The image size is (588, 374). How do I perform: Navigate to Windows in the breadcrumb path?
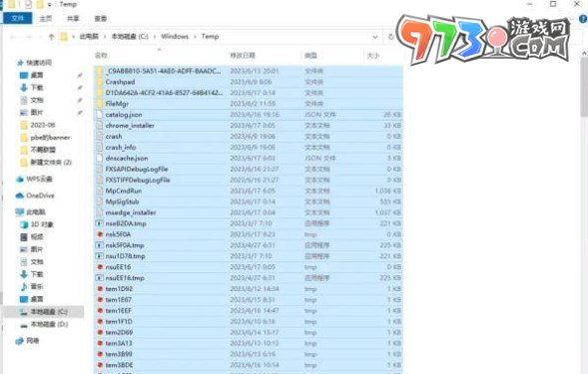pyautogui.click(x=175, y=36)
